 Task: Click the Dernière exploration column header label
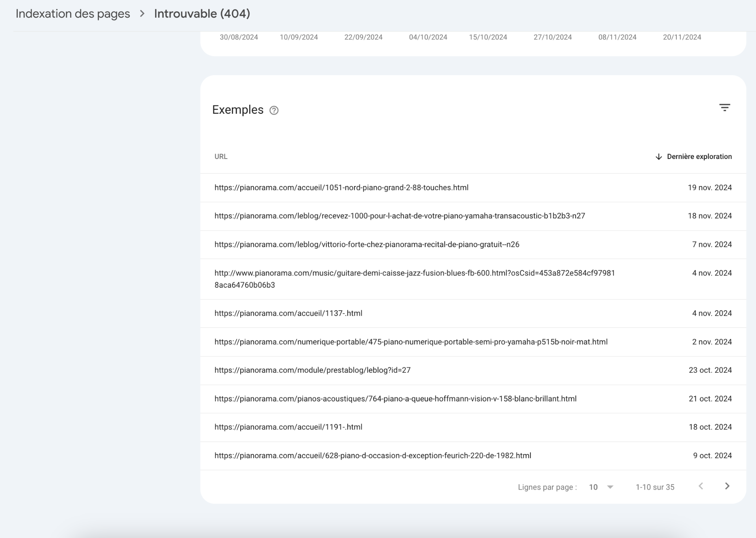(699, 157)
